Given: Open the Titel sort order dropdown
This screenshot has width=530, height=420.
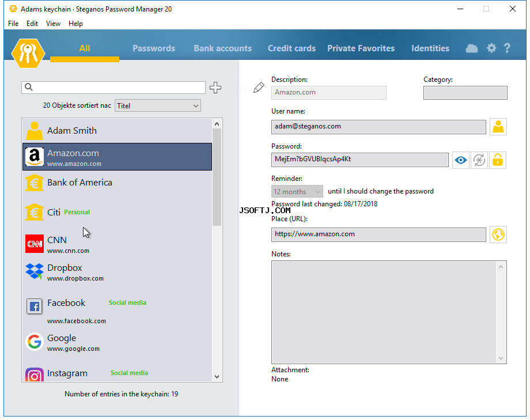Looking at the screenshot, I should point(157,105).
